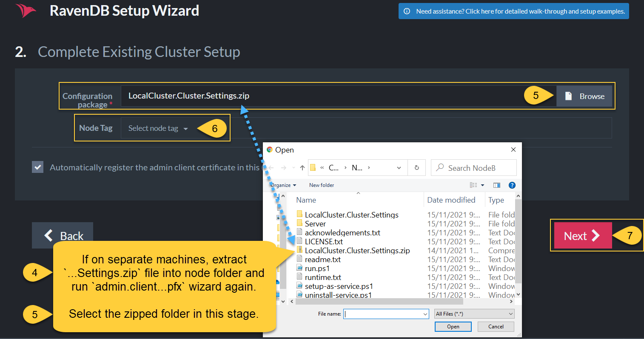Click Cancel button in the file dialog
This screenshot has height=339, width=644.
496,326
